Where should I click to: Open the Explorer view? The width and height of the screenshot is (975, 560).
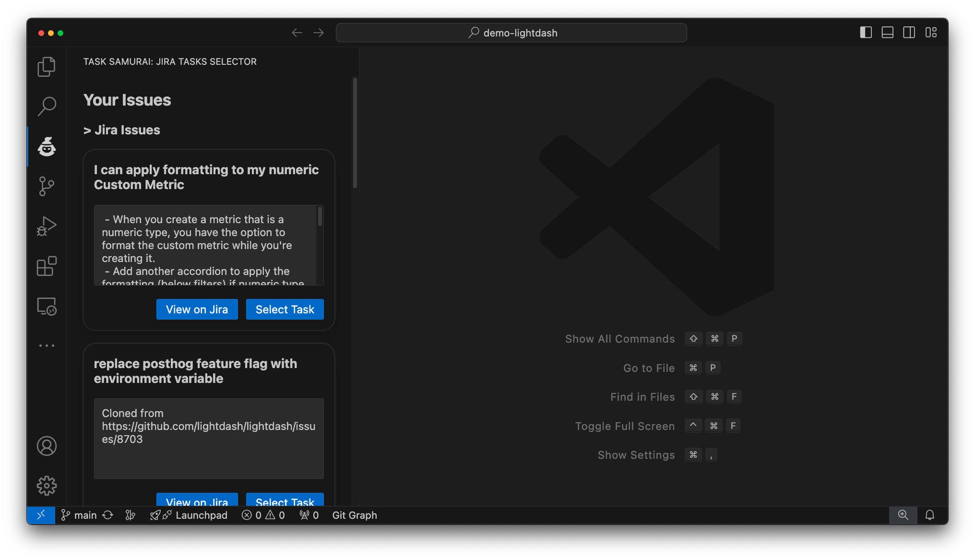[46, 66]
